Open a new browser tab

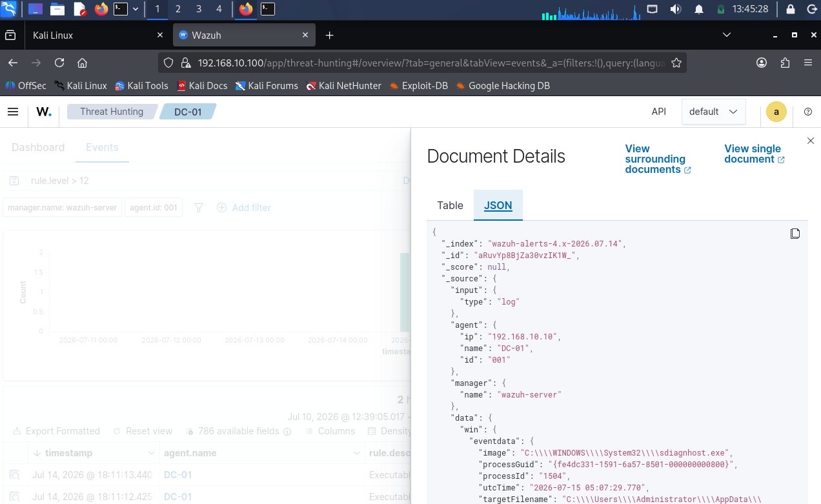(x=329, y=35)
